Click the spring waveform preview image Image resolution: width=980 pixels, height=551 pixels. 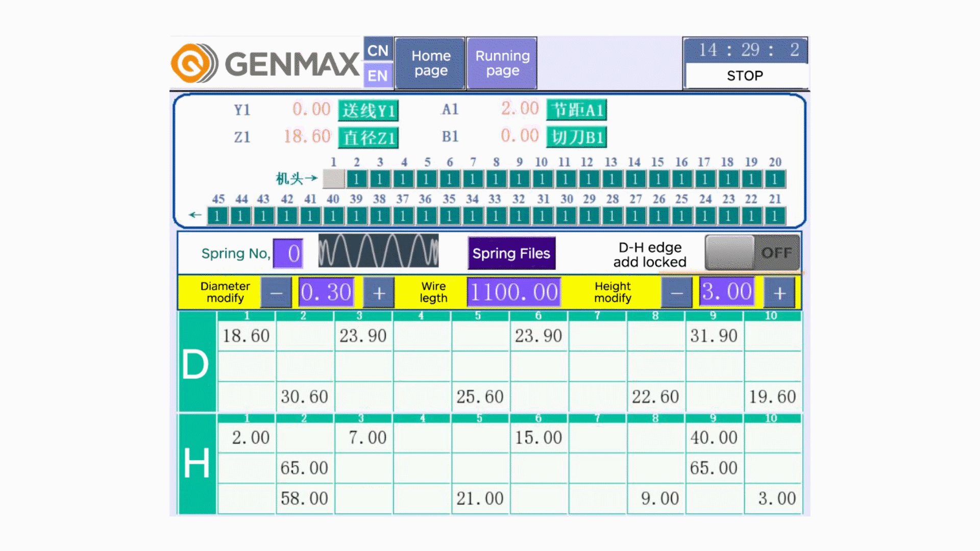378,251
